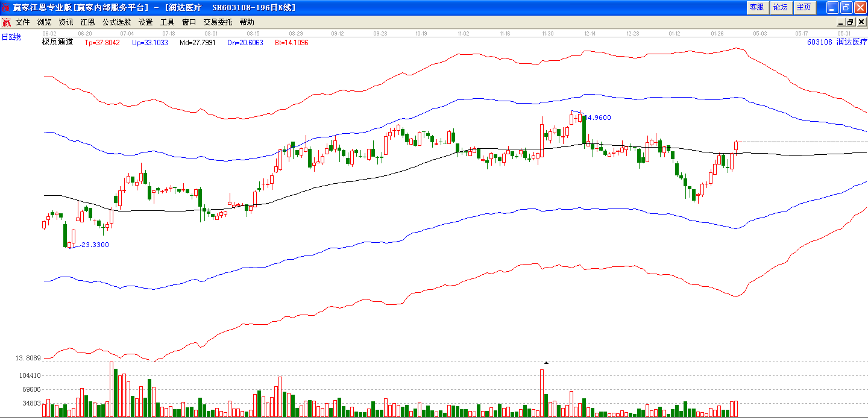Open the 交易委托 menu
This screenshot has width=868, height=420.
coord(218,22)
